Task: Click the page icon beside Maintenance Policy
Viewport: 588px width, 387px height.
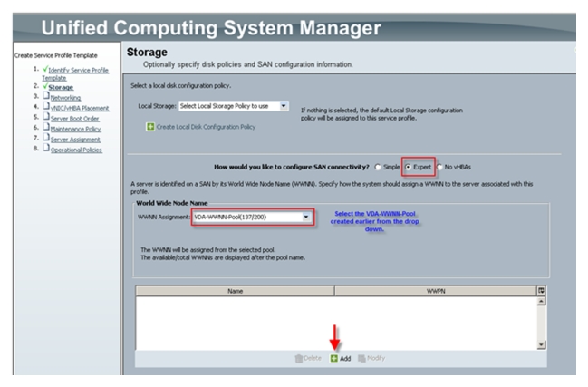Action: coord(46,127)
